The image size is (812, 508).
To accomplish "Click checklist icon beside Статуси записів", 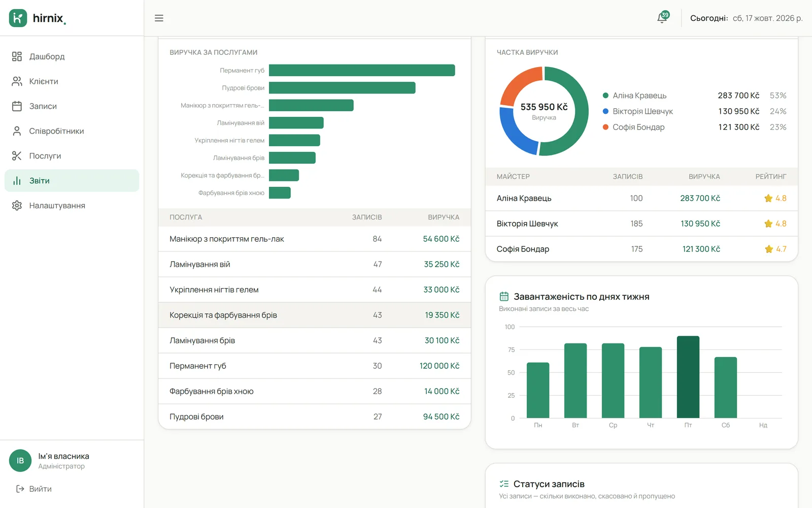I will coord(504,484).
